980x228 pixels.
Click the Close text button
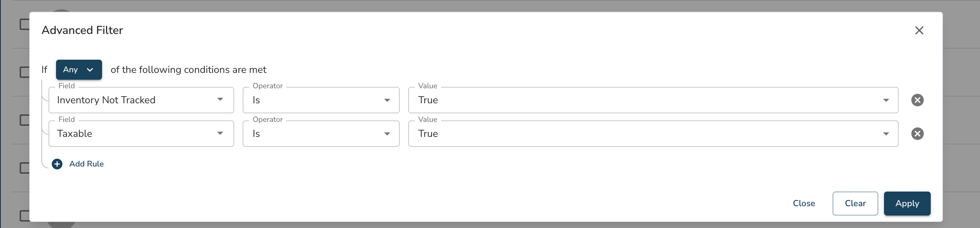coord(803,204)
